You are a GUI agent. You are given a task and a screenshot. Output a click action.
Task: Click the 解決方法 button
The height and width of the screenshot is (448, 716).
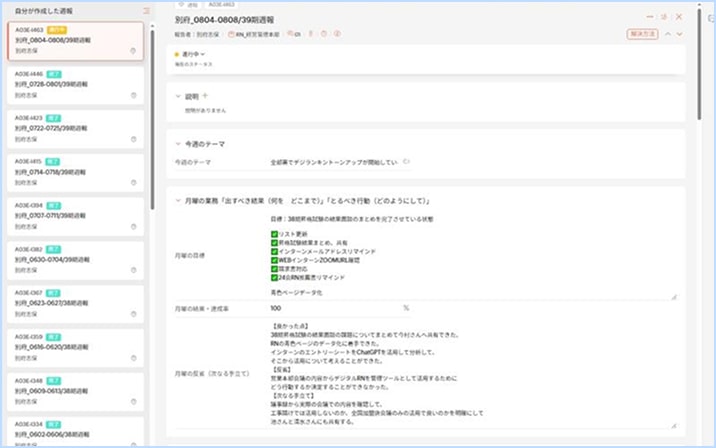[x=642, y=34]
